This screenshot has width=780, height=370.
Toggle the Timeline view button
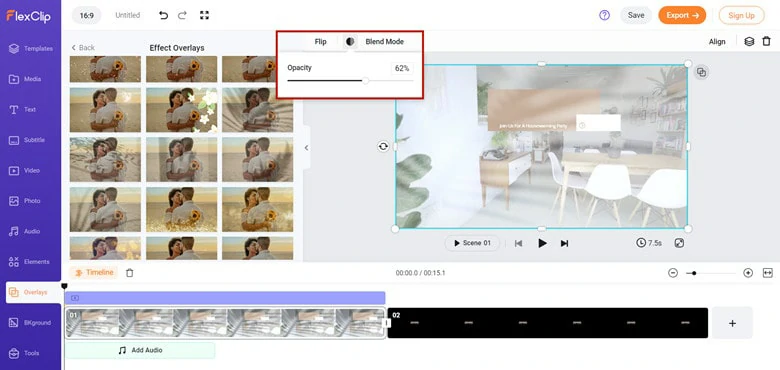pos(95,273)
